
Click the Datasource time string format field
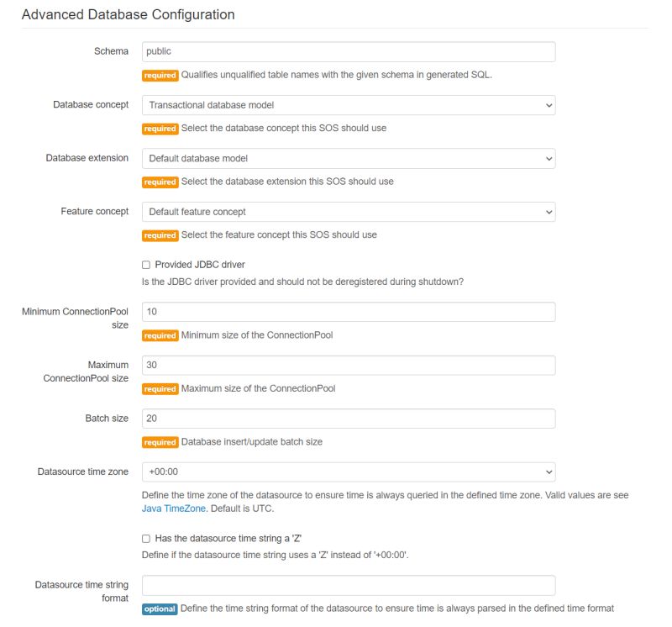click(x=349, y=585)
